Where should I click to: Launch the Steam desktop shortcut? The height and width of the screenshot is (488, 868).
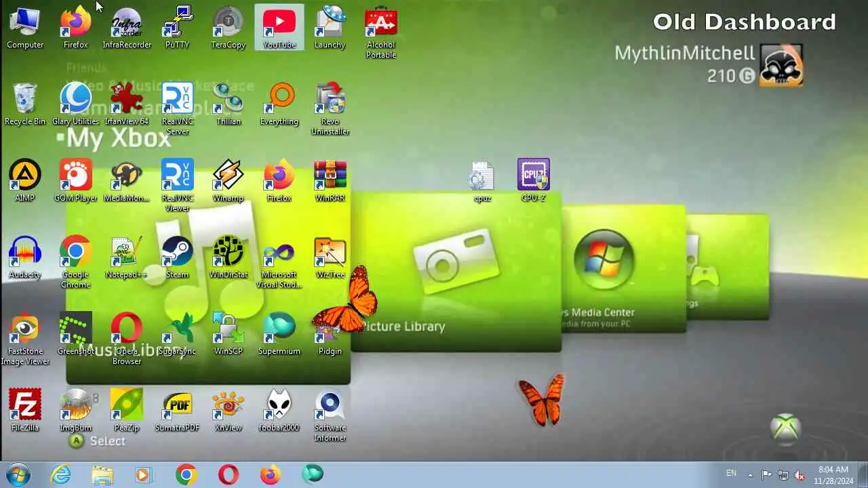178,258
